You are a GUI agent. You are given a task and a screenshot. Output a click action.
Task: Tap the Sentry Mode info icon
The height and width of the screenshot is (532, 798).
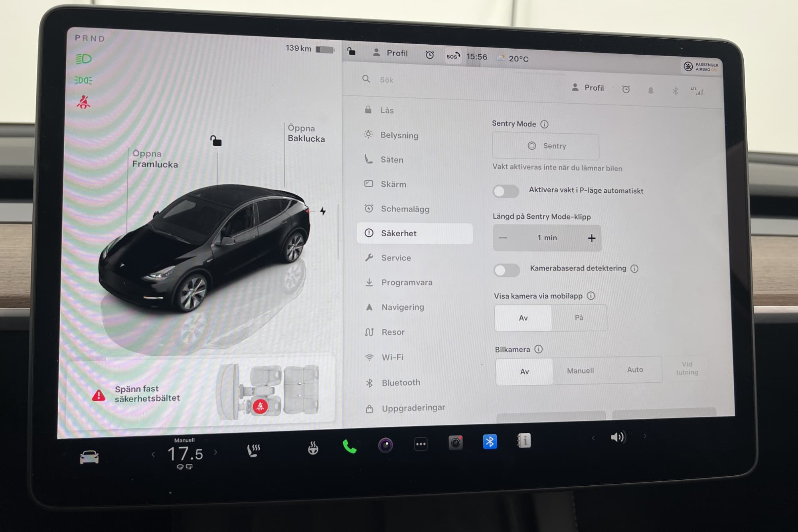point(544,124)
